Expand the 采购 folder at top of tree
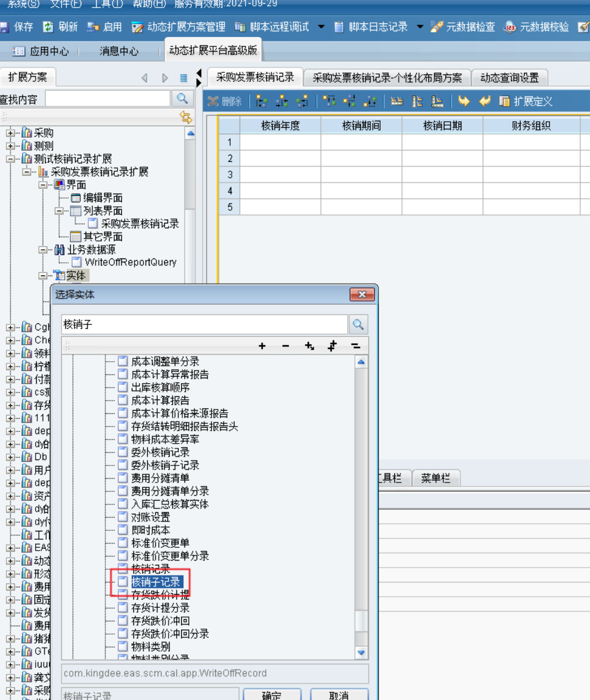This screenshot has width=590, height=700. coord(10,132)
